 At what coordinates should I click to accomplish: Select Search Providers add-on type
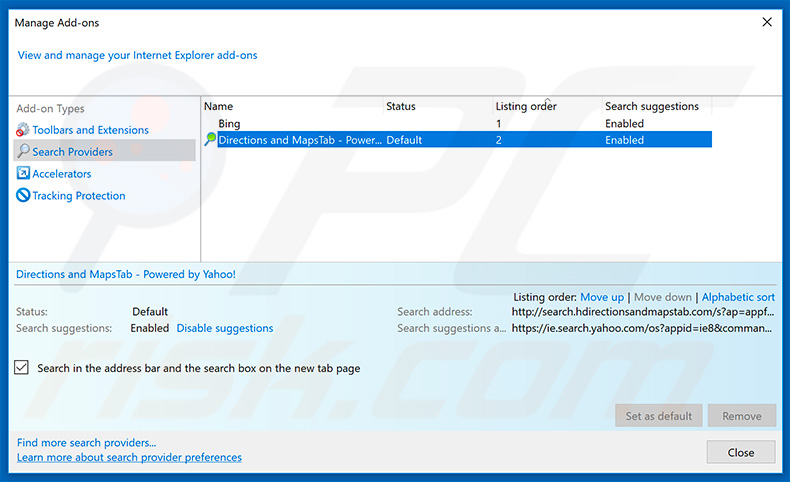(x=73, y=152)
